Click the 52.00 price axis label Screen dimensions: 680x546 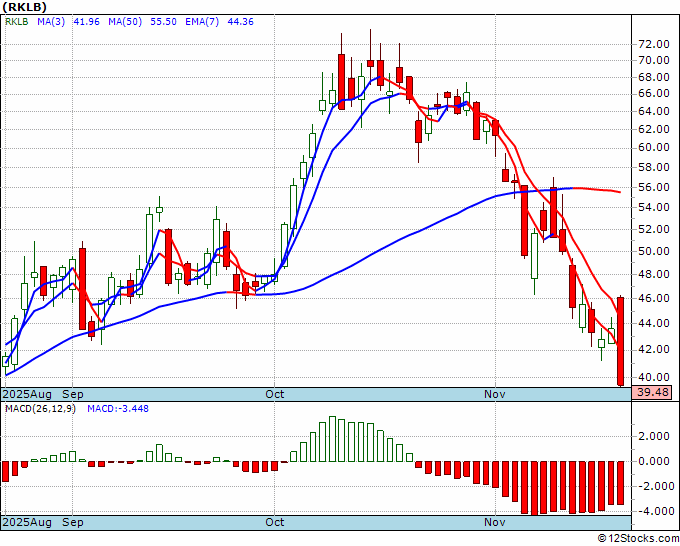(x=654, y=229)
